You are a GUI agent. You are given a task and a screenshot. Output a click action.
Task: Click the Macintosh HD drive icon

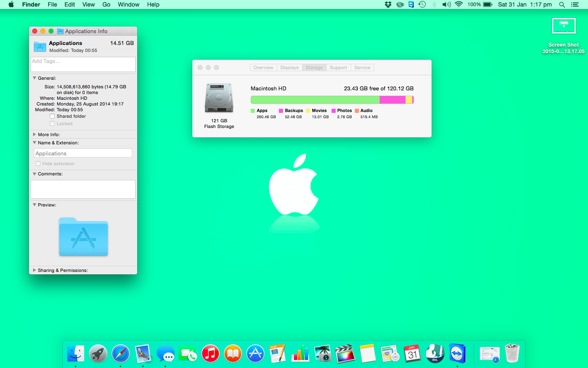(x=219, y=98)
